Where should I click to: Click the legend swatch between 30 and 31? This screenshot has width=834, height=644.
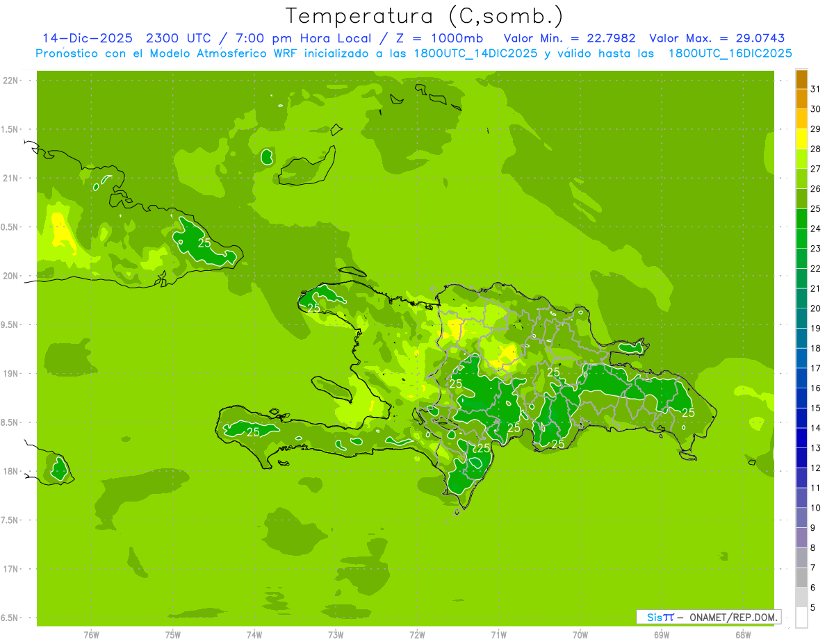click(x=801, y=99)
